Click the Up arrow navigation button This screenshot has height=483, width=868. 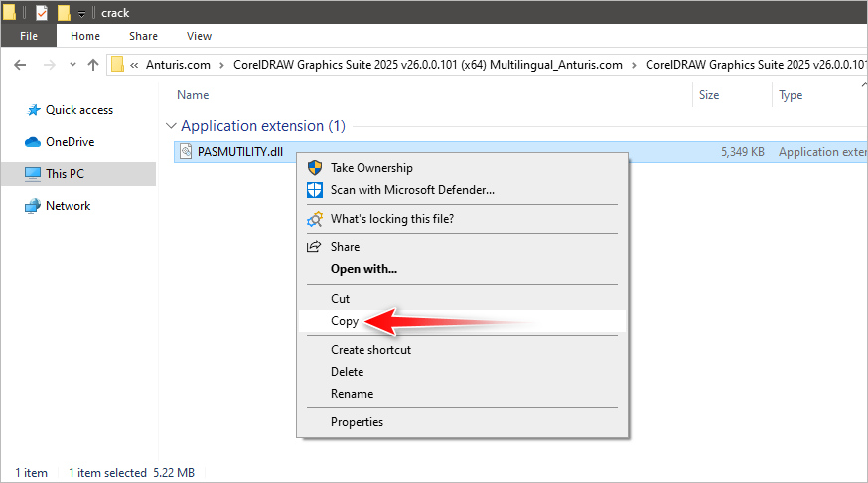point(93,65)
